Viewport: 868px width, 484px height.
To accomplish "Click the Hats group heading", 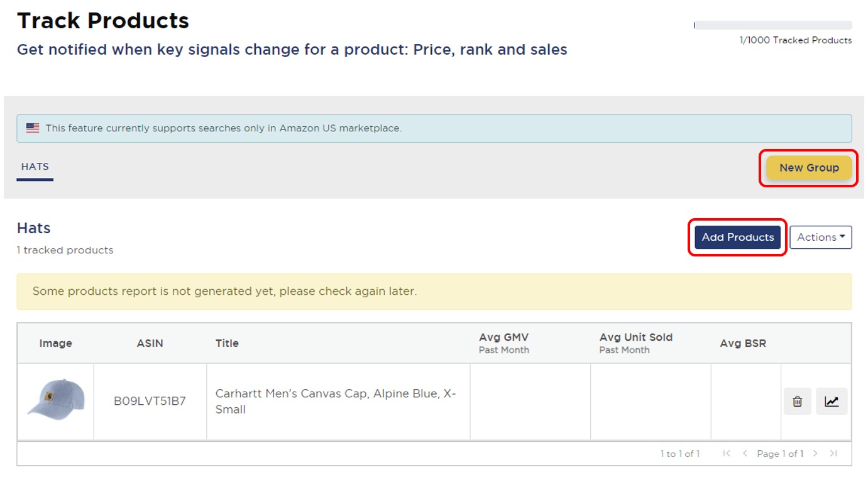I will click(x=33, y=228).
